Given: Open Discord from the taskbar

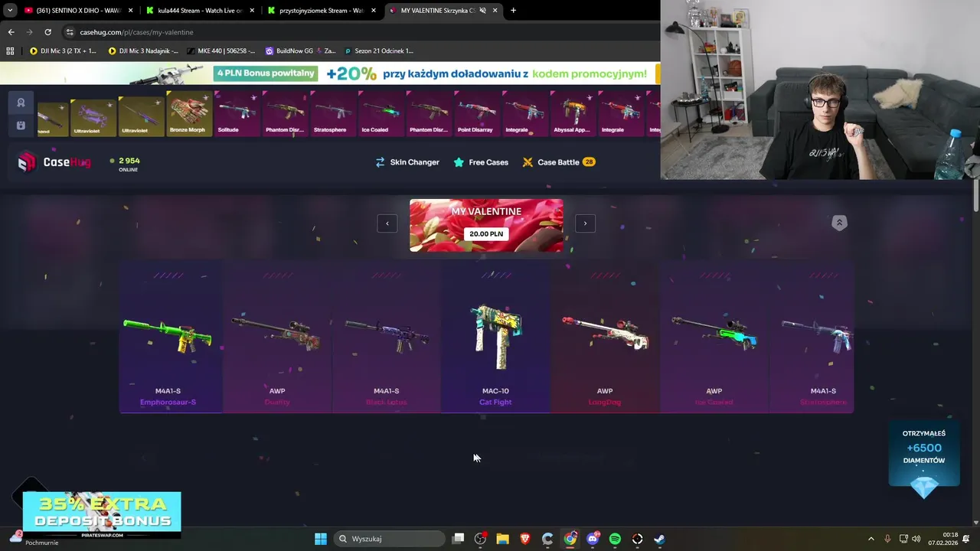Looking at the screenshot, I should [x=593, y=539].
